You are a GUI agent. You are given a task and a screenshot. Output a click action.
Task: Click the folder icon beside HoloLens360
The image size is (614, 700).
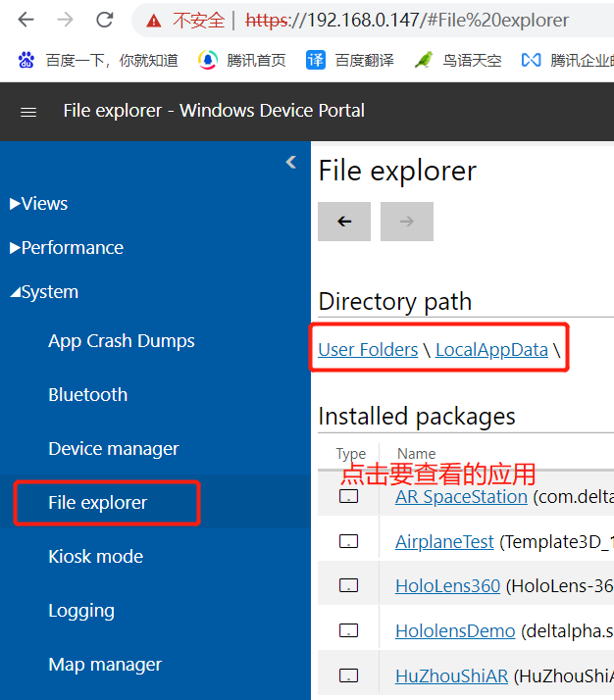pos(348,586)
